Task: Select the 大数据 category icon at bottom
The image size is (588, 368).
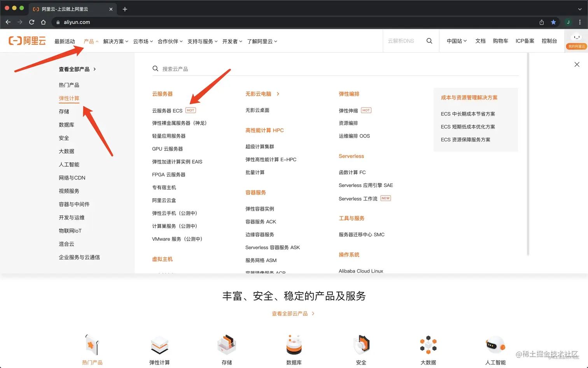Action: (x=428, y=345)
